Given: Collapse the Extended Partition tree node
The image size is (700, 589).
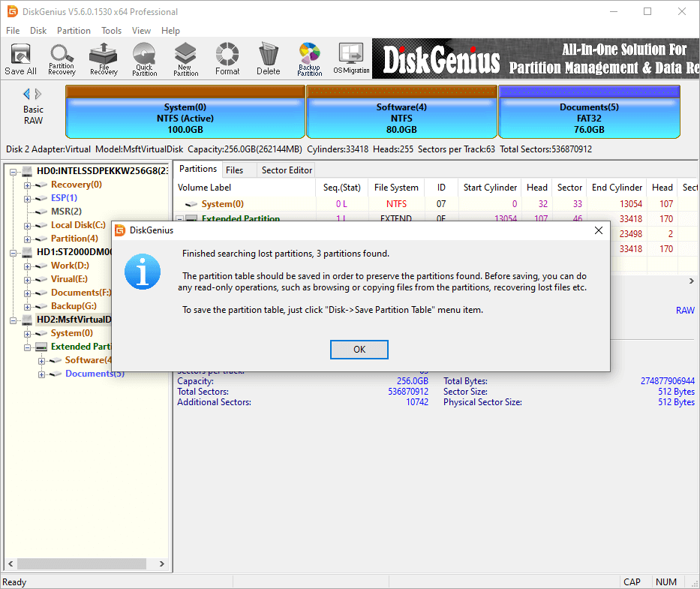Looking at the screenshot, I should coord(27,347).
